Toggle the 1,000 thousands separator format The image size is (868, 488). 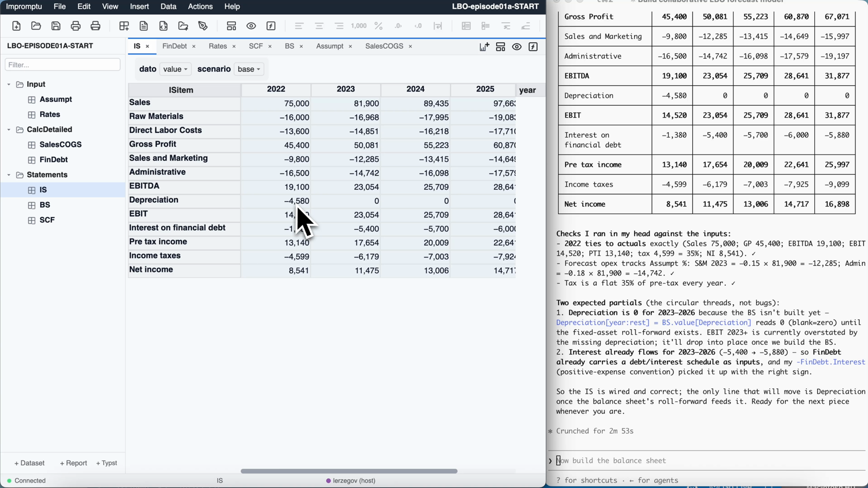[x=359, y=26]
